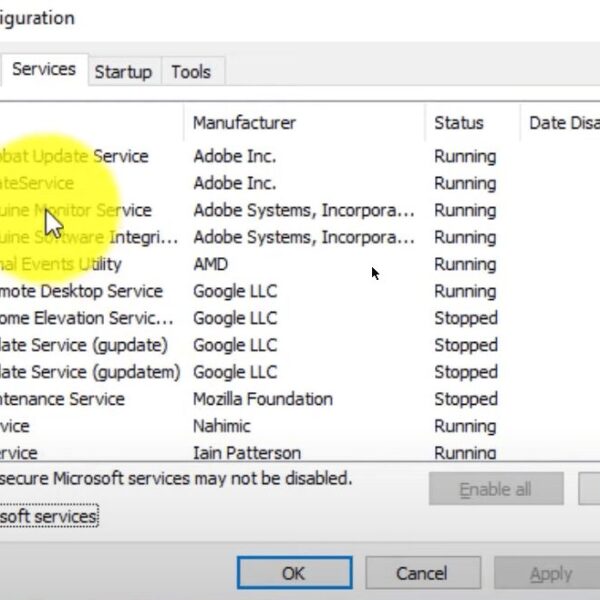Click Running status in the Monitor Service row

click(x=465, y=210)
